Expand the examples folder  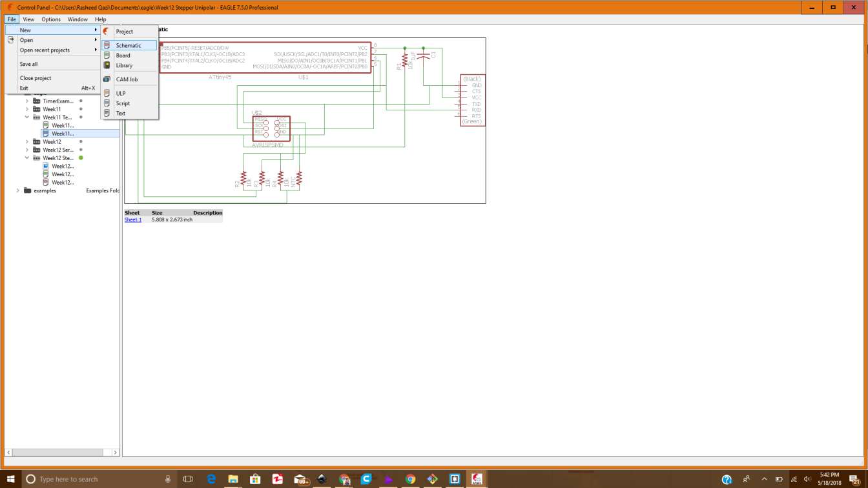tap(17, 190)
